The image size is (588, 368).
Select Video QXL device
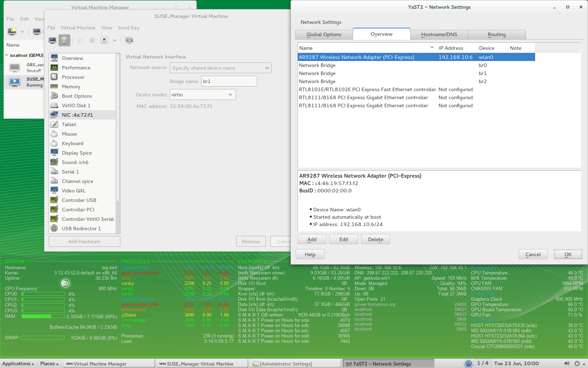[82, 191]
